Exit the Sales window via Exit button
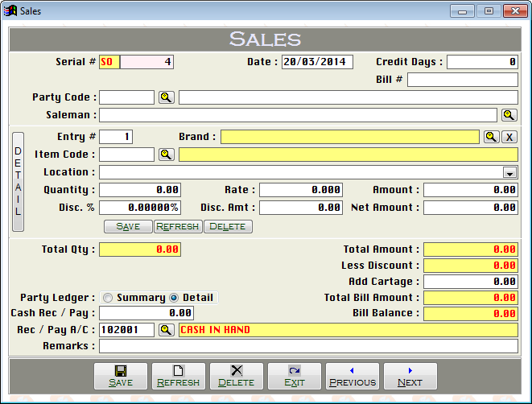The image size is (532, 404). [295, 376]
